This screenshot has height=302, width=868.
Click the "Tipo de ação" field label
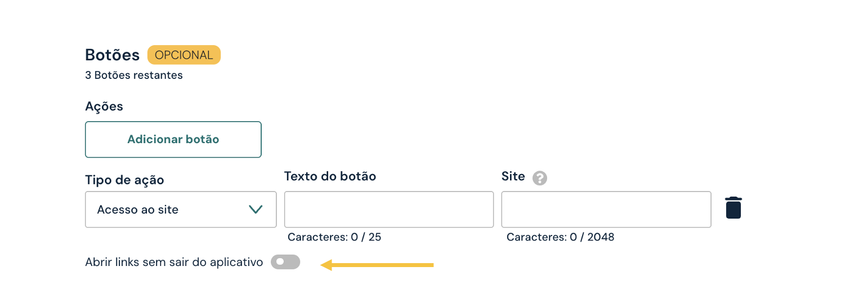click(x=124, y=180)
